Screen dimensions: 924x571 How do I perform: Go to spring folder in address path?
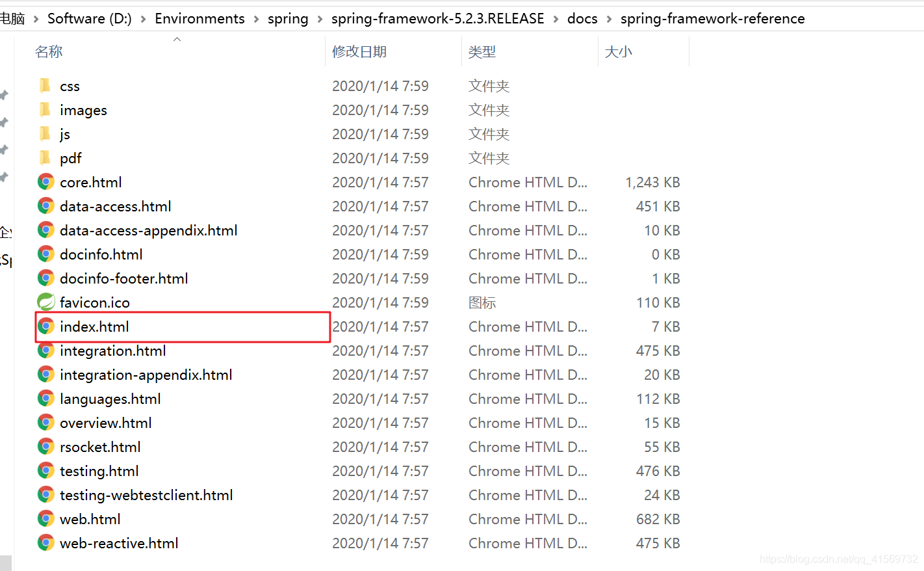click(288, 18)
